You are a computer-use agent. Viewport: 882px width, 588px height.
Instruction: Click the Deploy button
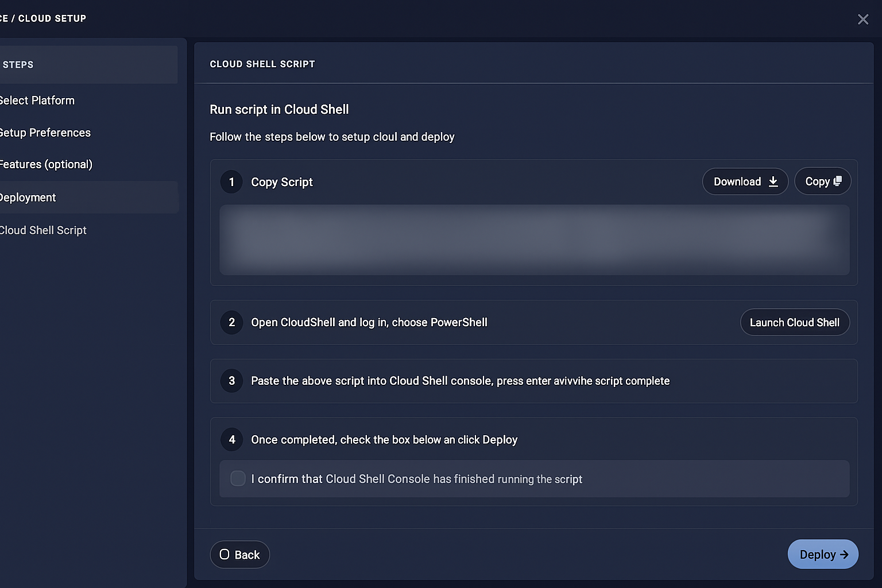coord(822,554)
